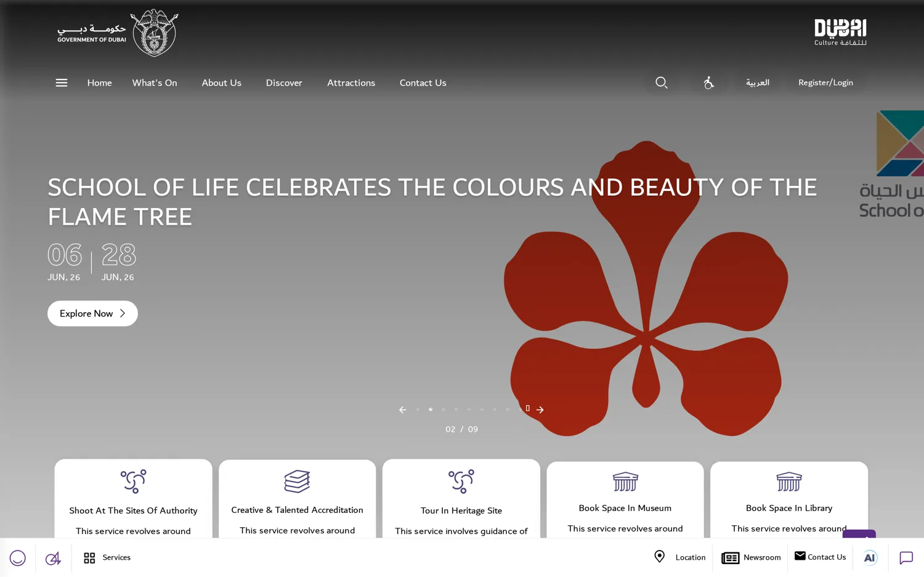Click the happiness meter smiley icon
924x577 pixels.
(x=18, y=558)
